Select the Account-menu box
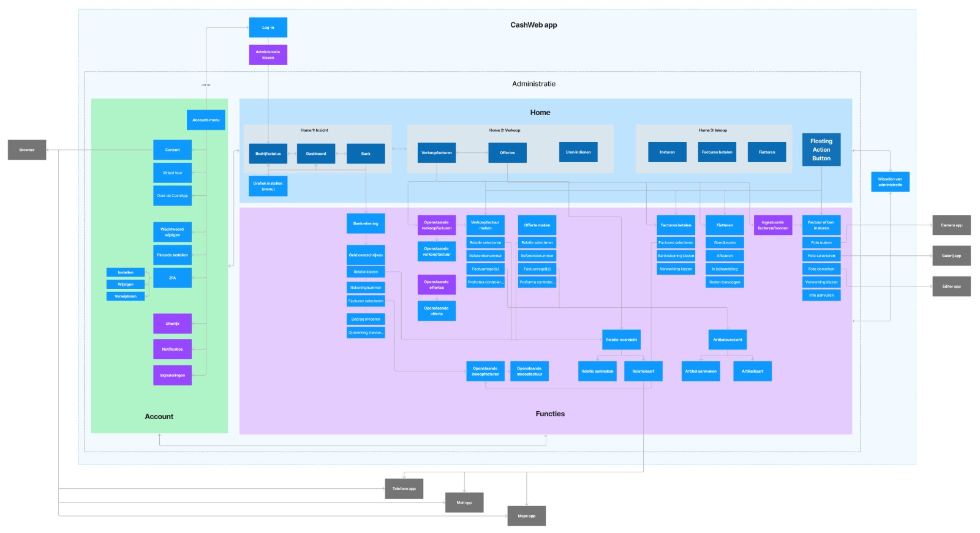Viewport: 980px width, 533px height. click(x=206, y=120)
